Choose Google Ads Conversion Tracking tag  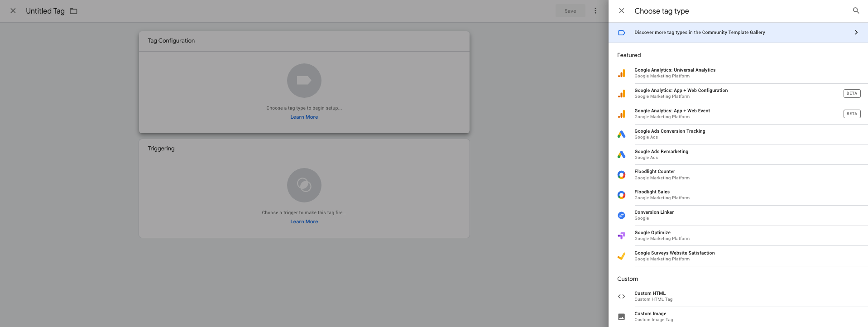click(738, 135)
